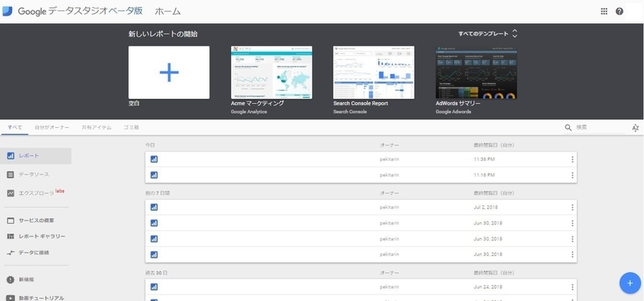The image size is (644, 301).
Task: Open レポート ギャラリー in the sidebar
Action: (x=35, y=237)
